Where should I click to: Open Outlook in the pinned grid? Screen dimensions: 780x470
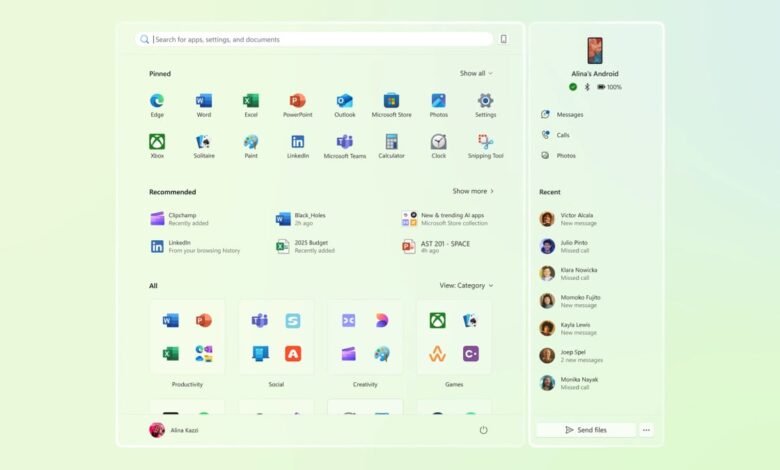(x=345, y=104)
